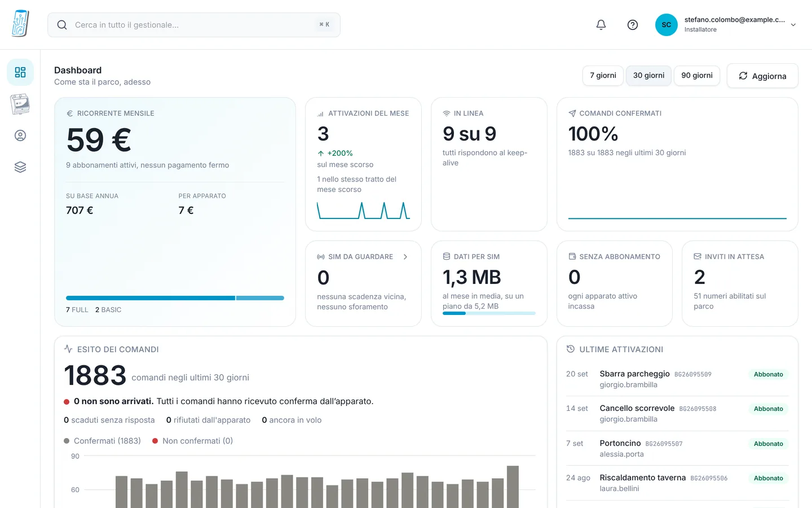The height and width of the screenshot is (508, 812).
Task: Toggle the Non confermati (0) chart legend
Action: 192,441
